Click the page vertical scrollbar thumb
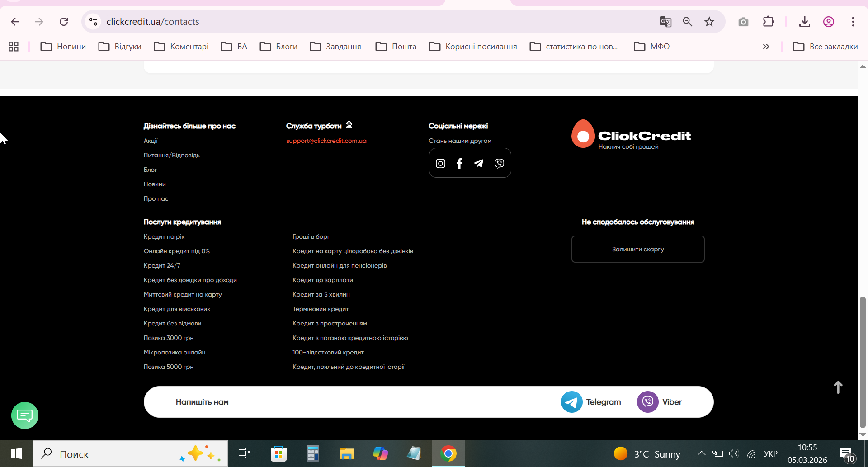Screen dimensions: 868x467 (x=863, y=362)
